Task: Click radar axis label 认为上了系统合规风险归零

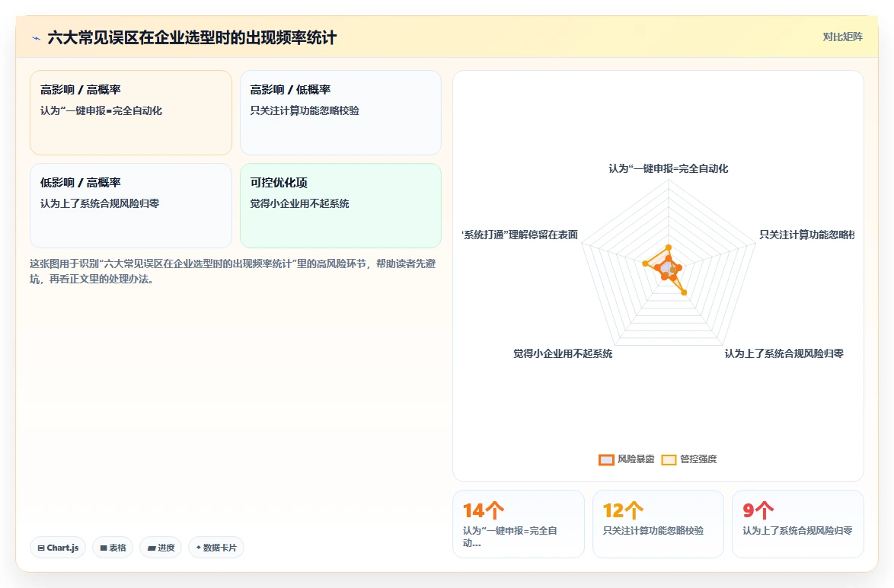Action: click(x=784, y=353)
